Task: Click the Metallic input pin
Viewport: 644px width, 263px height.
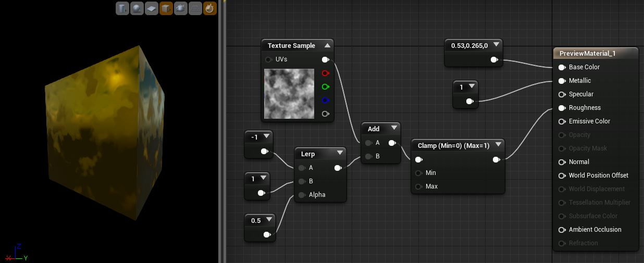Action: tap(562, 81)
